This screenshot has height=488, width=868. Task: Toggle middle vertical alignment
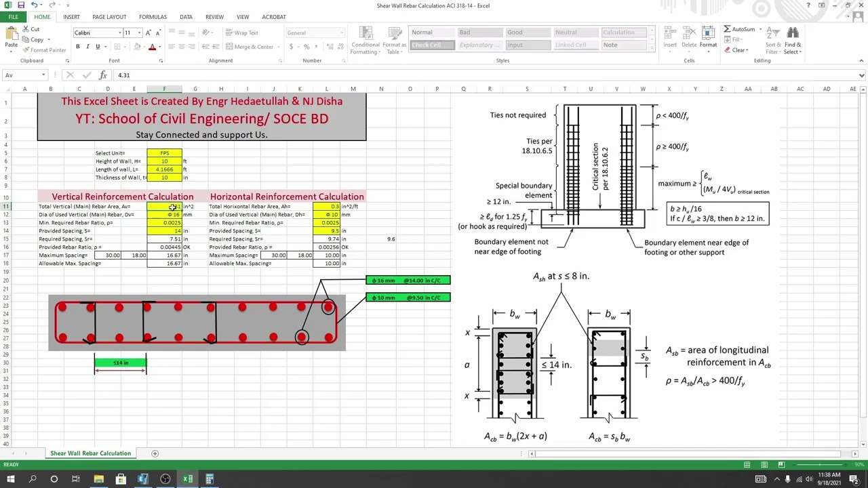click(x=181, y=33)
